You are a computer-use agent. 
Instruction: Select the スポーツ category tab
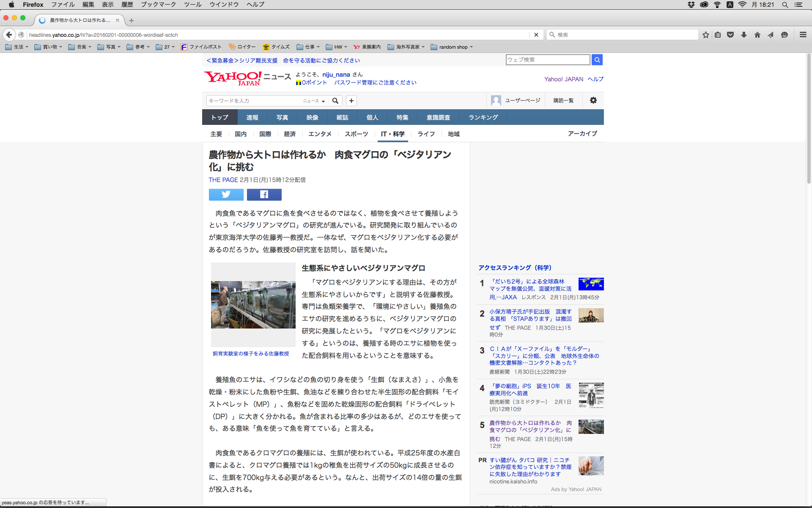click(x=356, y=134)
